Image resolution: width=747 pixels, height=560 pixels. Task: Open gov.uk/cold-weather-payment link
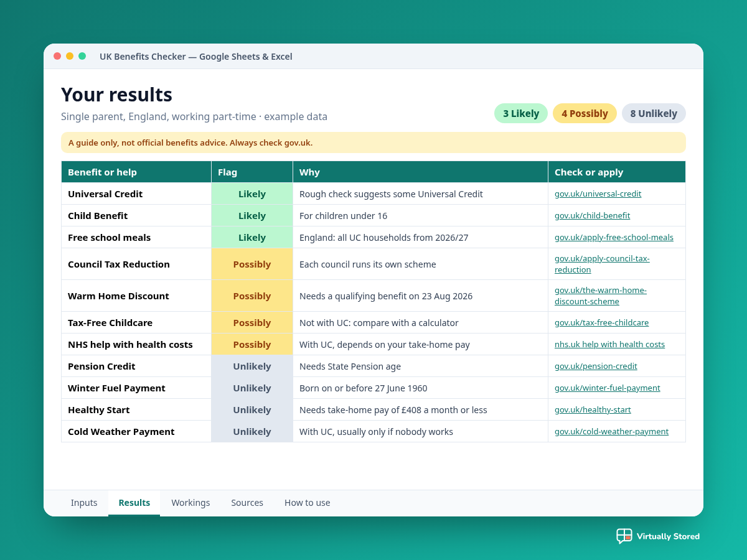611,431
